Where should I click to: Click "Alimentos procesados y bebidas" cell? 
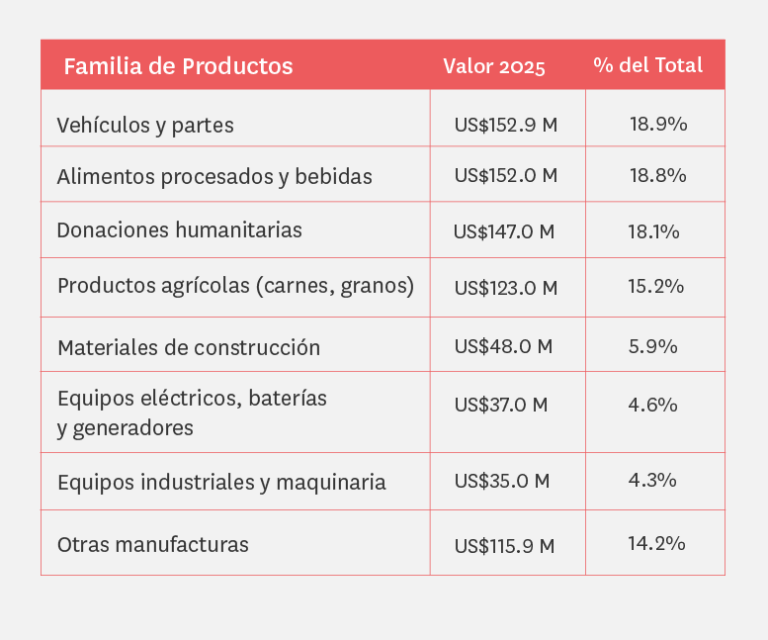(214, 176)
